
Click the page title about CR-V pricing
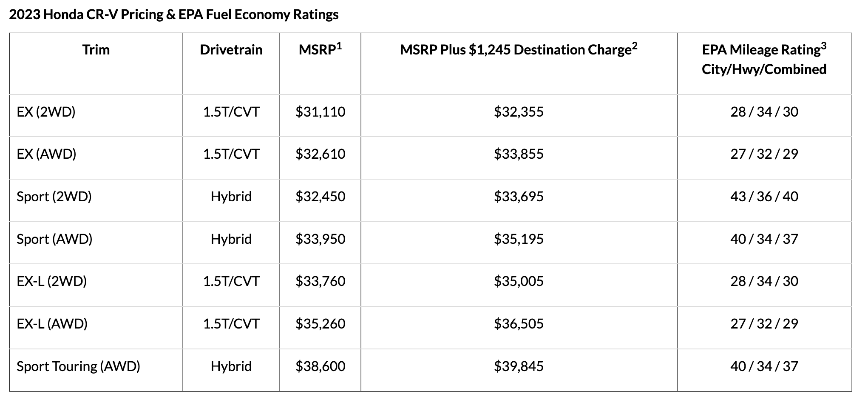tap(173, 14)
